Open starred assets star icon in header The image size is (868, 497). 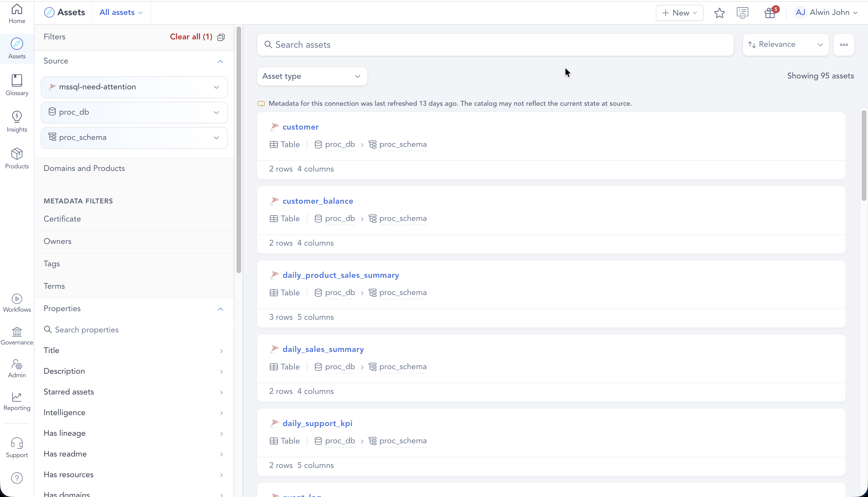(x=719, y=13)
